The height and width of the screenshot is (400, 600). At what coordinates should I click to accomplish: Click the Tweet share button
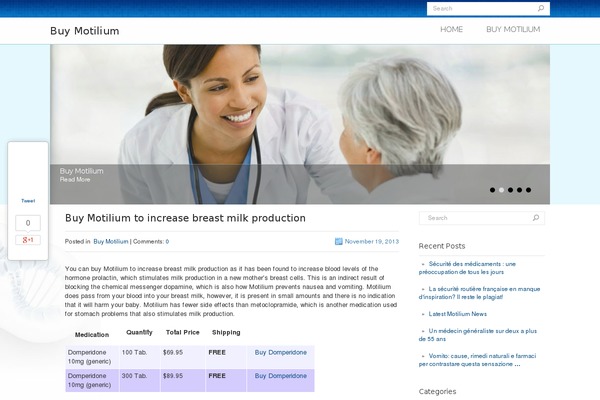[x=28, y=201]
